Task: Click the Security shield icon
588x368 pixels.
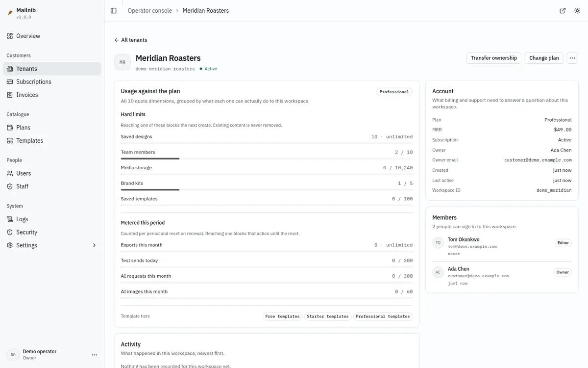Action: [x=10, y=232]
